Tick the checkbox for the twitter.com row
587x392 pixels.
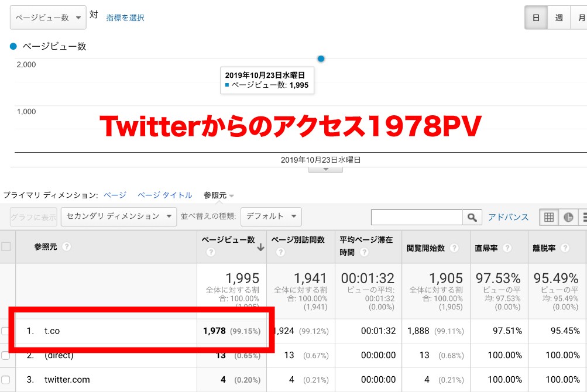tap(5, 380)
